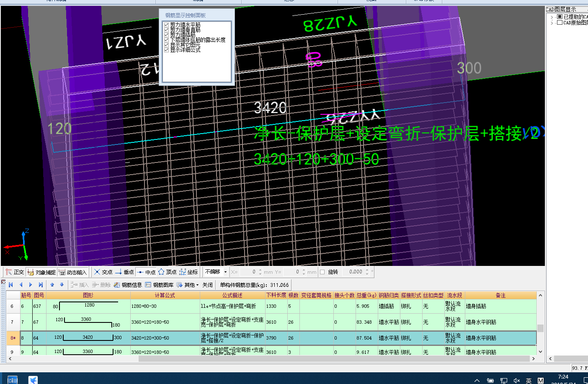Viewport: 588px width, 384px height.
Task: Toggle 动态输入 dynamic input
Action: pos(72,272)
